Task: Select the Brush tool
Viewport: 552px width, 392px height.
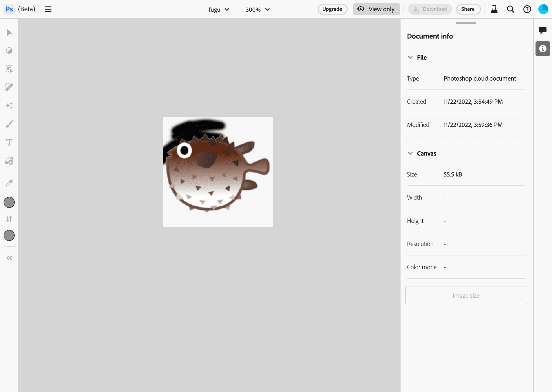Action: [9, 123]
